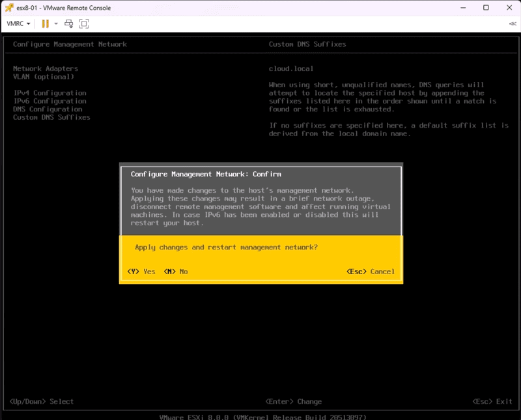The width and height of the screenshot is (521, 420).
Task: Confirm with <Y> Yes option
Action: pyautogui.click(x=141, y=272)
